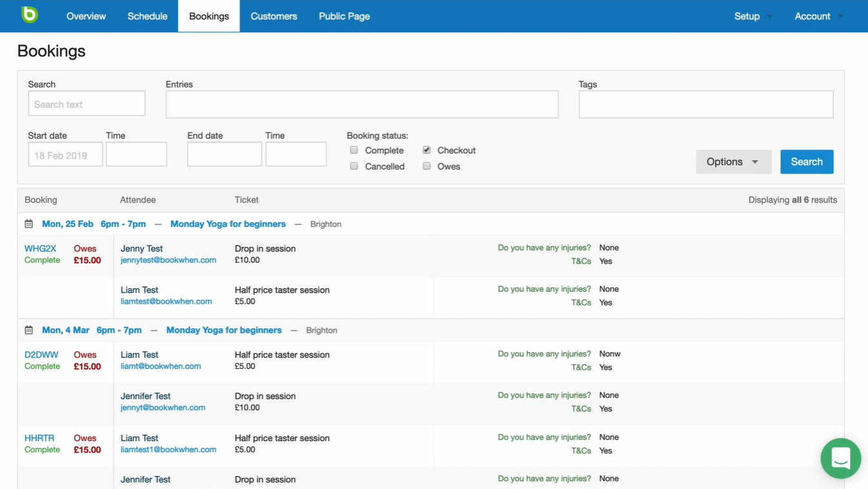Uncheck the Checkout filter

coord(427,149)
